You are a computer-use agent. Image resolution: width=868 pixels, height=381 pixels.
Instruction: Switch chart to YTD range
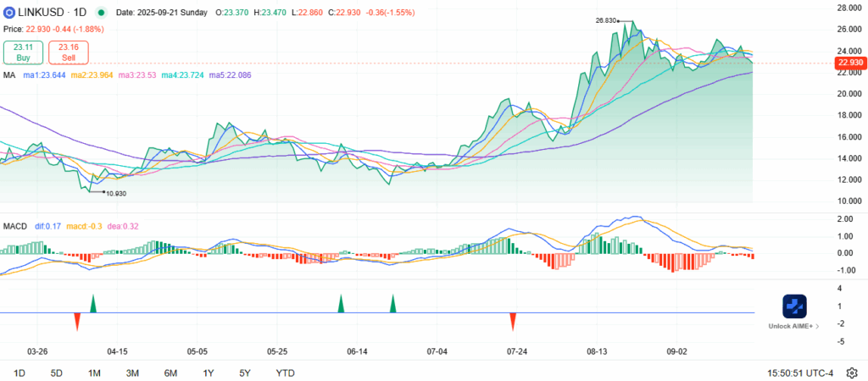click(x=285, y=373)
